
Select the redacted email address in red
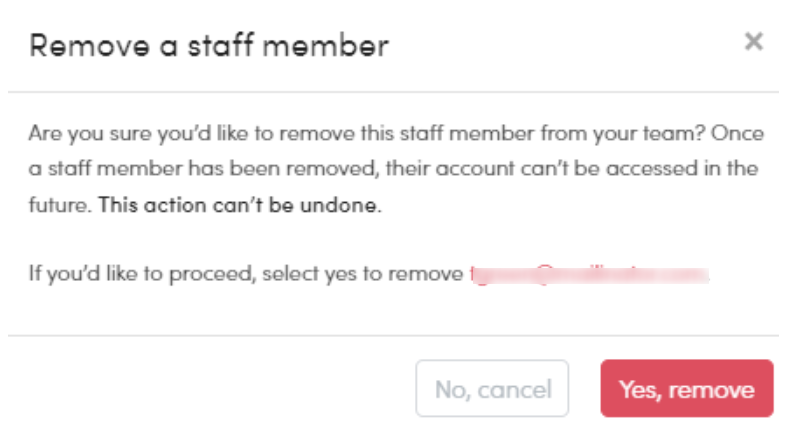click(x=588, y=273)
